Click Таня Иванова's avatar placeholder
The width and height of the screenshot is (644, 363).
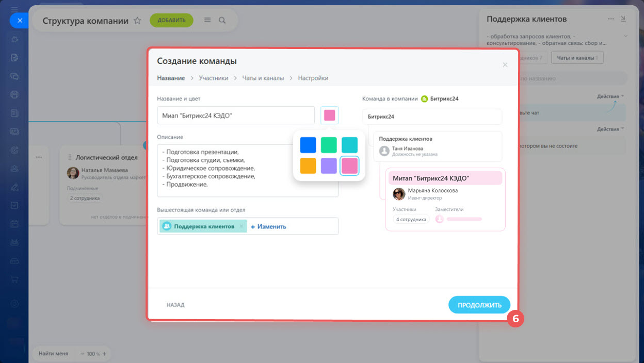(384, 151)
